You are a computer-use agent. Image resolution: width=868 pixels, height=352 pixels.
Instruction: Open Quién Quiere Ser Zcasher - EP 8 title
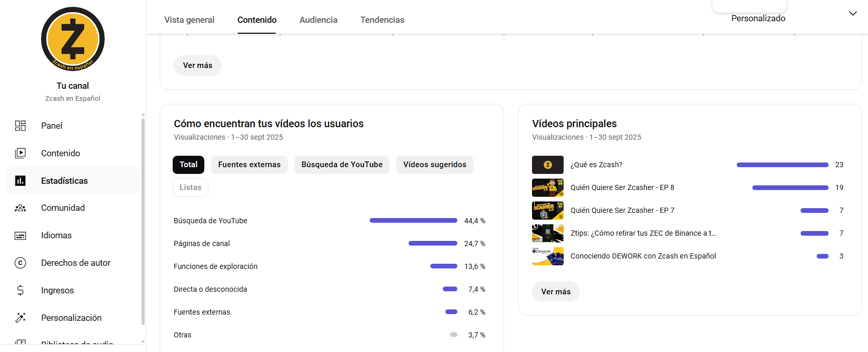pyautogui.click(x=622, y=187)
